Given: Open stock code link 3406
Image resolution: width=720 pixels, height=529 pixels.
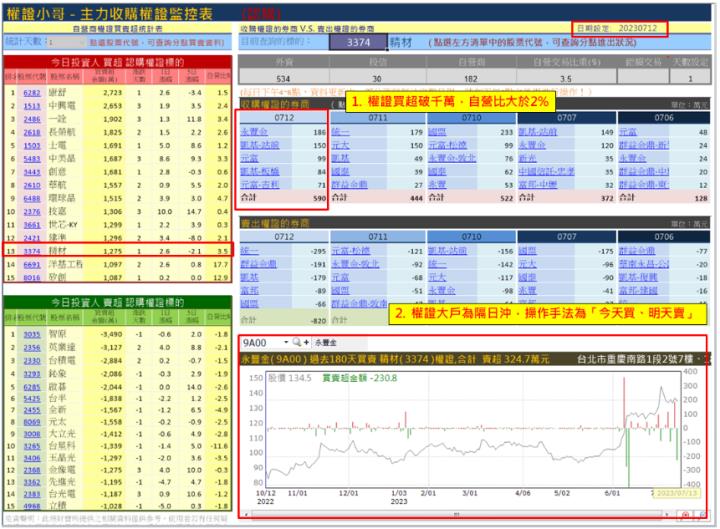Looking at the screenshot, I should point(32,458).
